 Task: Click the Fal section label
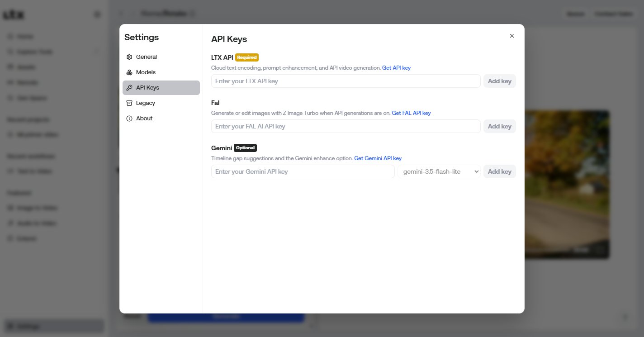point(215,103)
